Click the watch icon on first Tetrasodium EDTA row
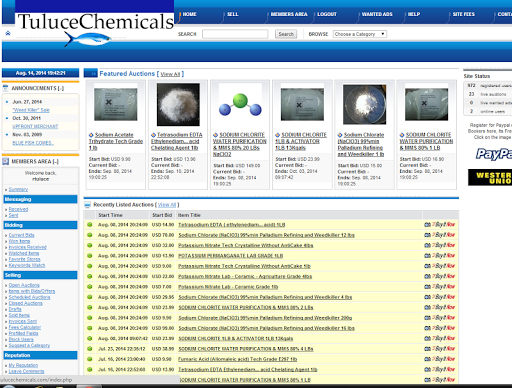The height and width of the screenshot is (388, 512). [x=427, y=225]
